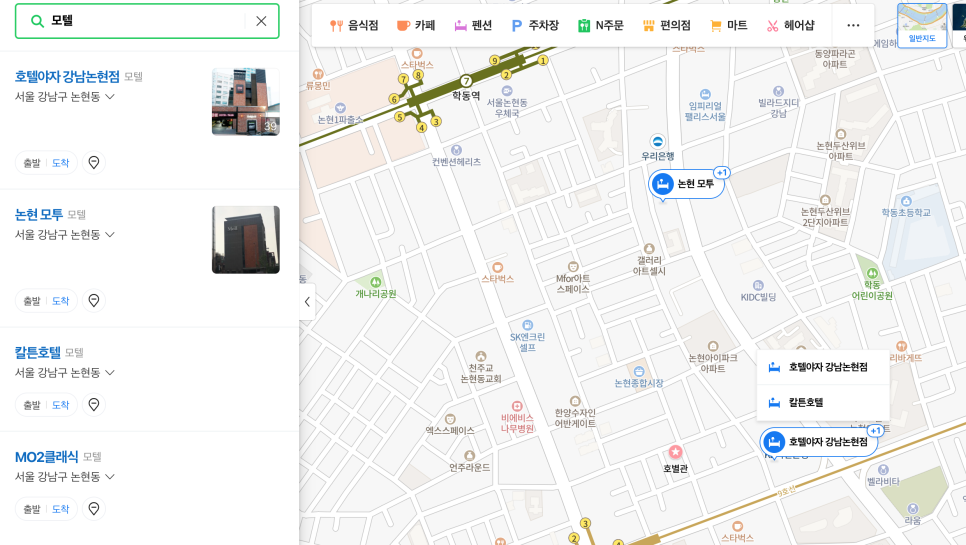Set 칼튼호텔 as 도착
966x545 pixels.
tap(60, 405)
